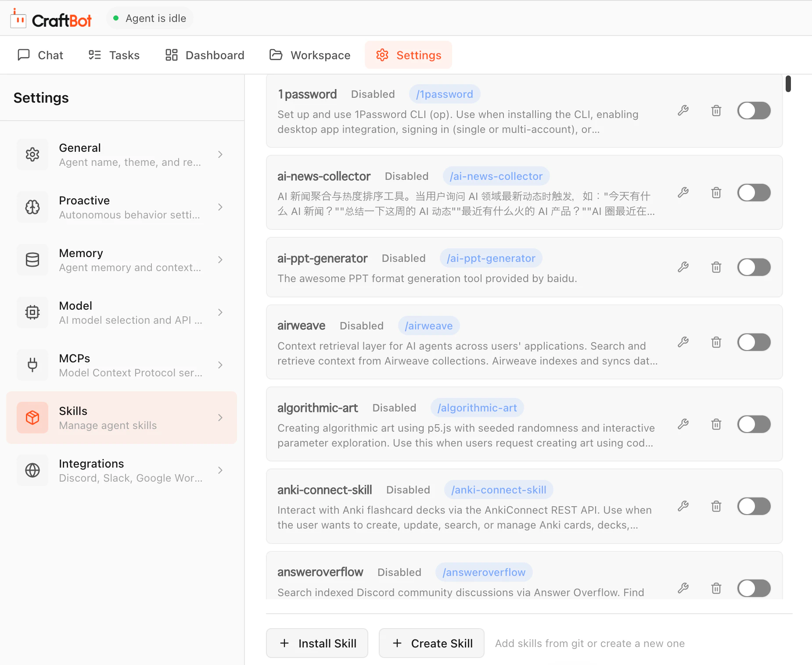This screenshot has width=812, height=665.
Task: Delete the airweave skill
Action: (x=716, y=342)
